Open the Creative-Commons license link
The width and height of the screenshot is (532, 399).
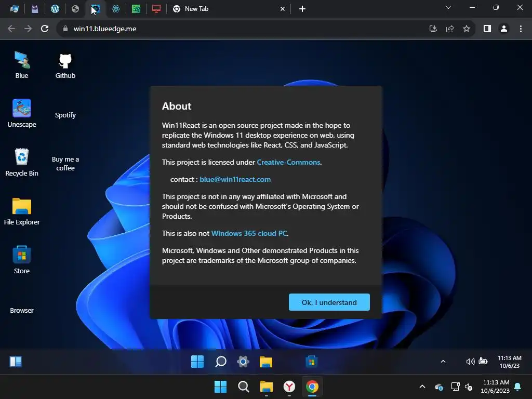tap(288, 162)
